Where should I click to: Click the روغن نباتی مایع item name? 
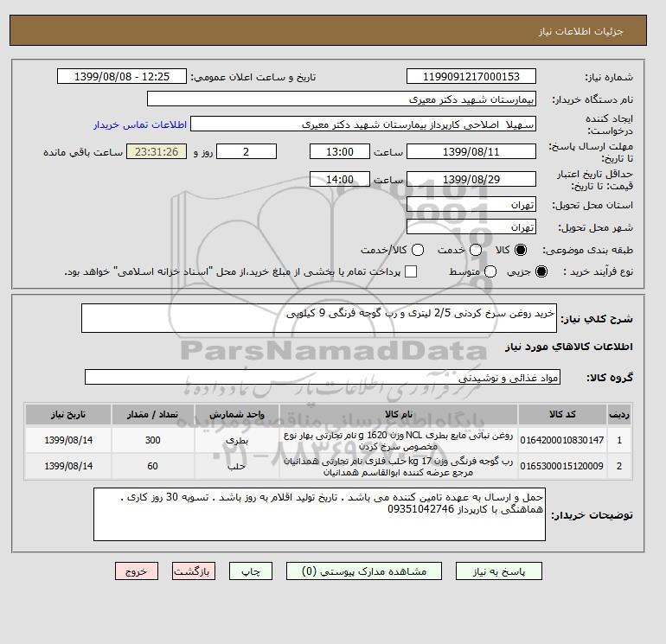click(399, 441)
